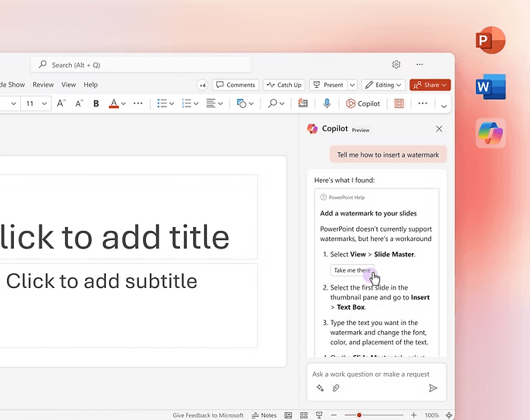Open the Copilot prompt sparkle icon
The image size is (530, 420).
tap(320, 388)
